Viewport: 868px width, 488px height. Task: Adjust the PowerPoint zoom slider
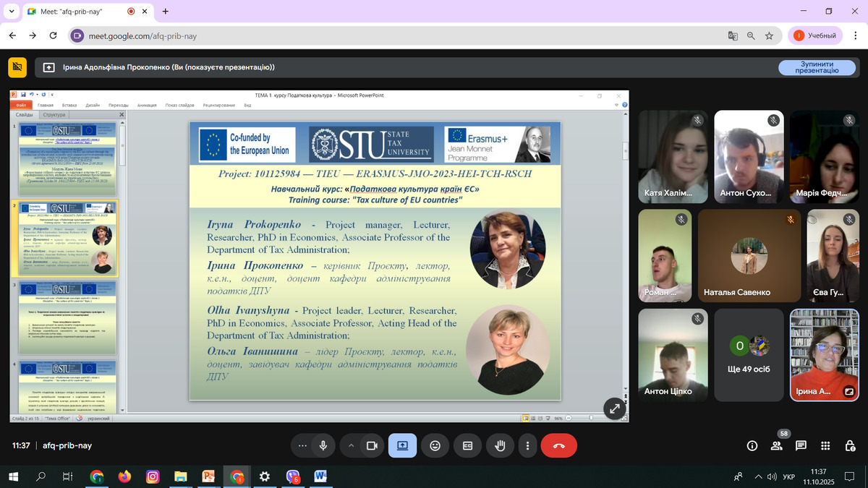(x=591, y=418)
